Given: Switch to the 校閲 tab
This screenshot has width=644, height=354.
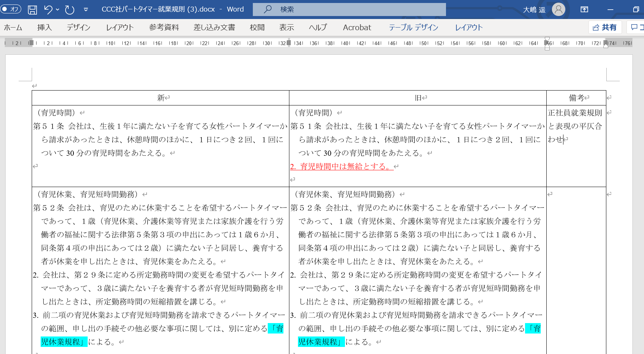Looking at the screenshot, I should click(x=257, y=28).
